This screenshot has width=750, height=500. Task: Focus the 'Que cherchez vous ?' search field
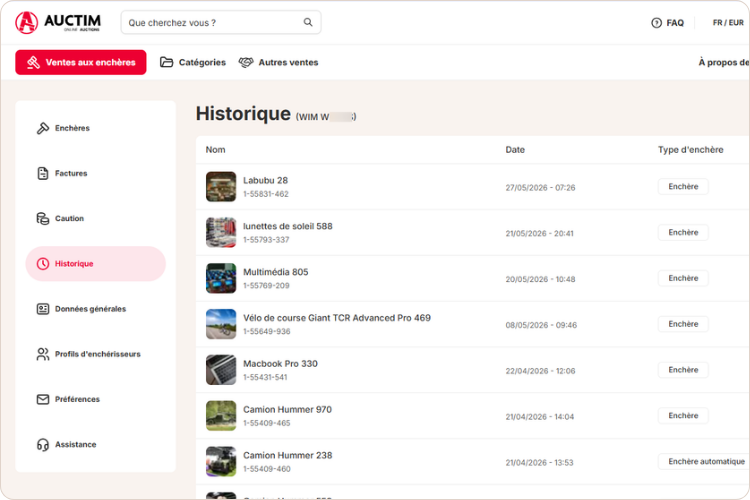point(221,22)
